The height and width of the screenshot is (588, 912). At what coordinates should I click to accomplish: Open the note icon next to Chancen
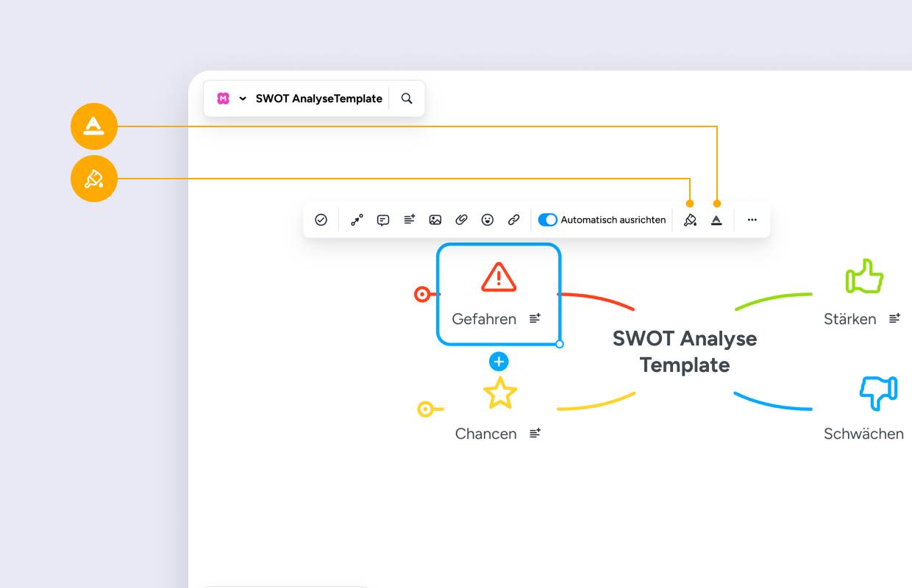(535, 434)
